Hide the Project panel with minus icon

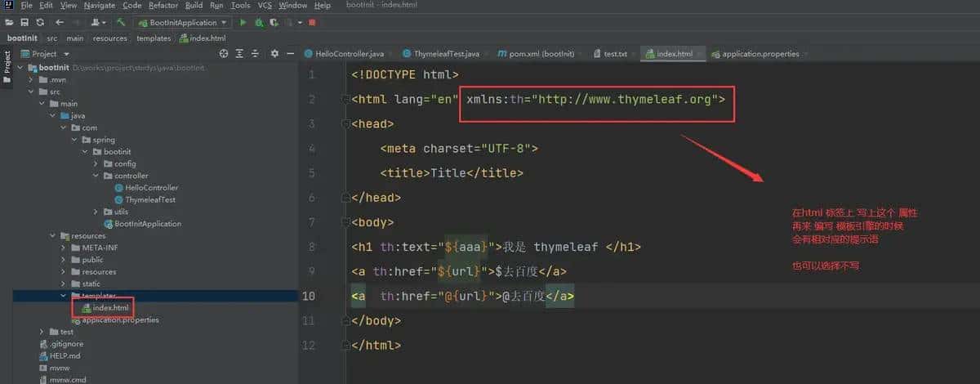[x=291, y=53]
